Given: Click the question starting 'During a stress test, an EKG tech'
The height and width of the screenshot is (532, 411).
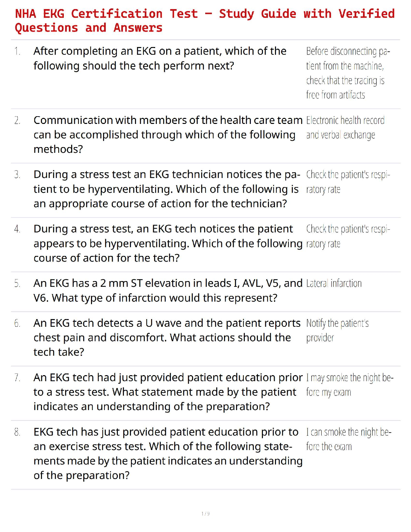Looking at the screenshot, I should pyautogui.click(x=168, y=243).
